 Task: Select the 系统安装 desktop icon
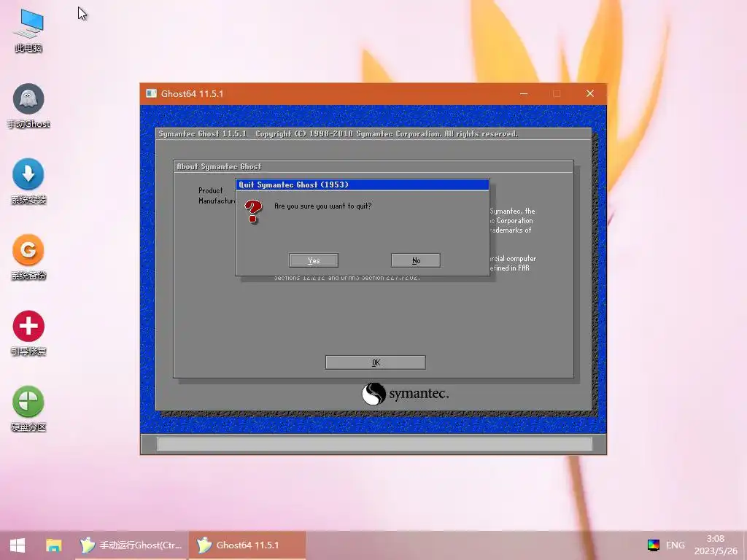(28, 182)
